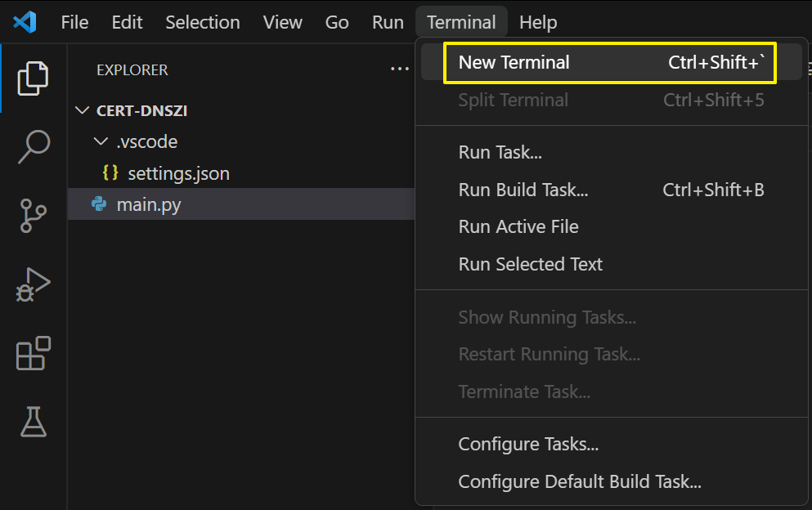Choose Run Active File
The image size is (812, 510).
pos(518,227)
